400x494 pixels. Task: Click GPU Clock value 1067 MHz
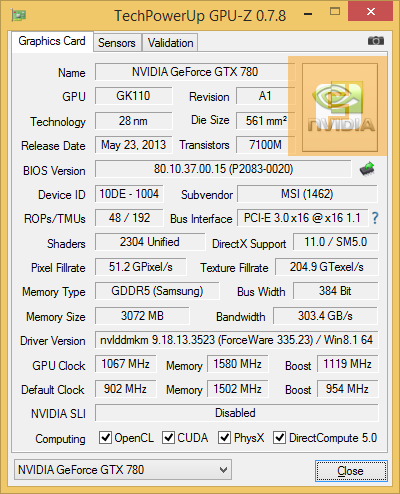(x=125, y=364)
